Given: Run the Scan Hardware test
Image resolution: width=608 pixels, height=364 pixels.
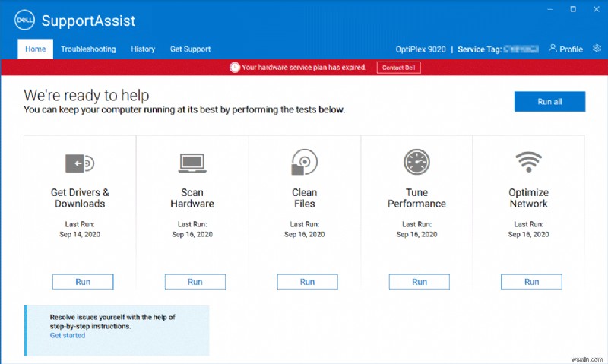Looking at the screenshot, I should [x=195, y=282].
